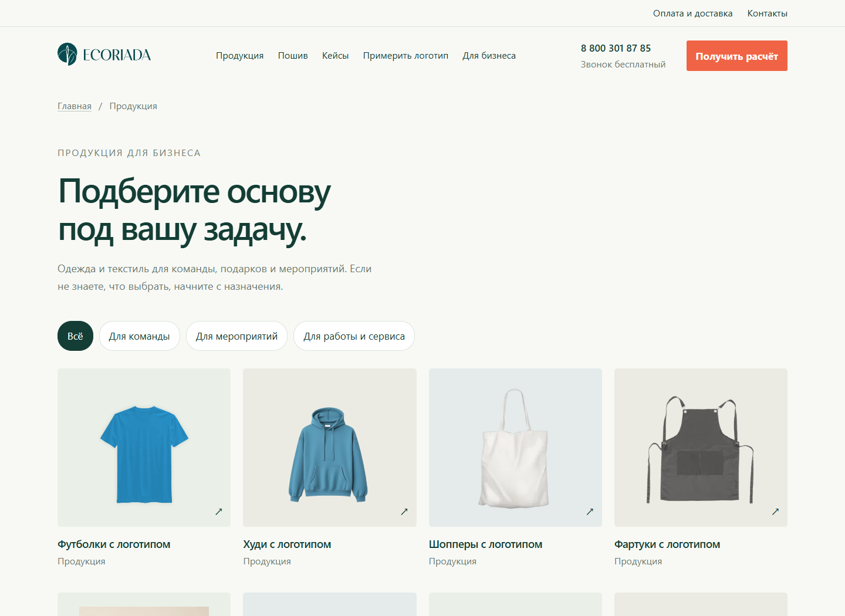Go to Кейсы in the main navigation
The height and width of the screenshot is (616, 845).
pos(335,56)
